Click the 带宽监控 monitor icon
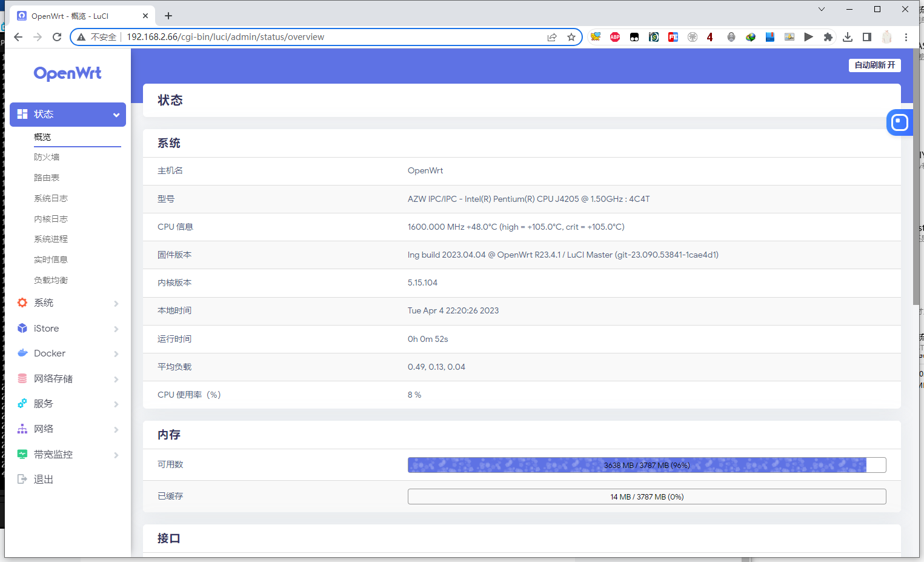This screenshot has height=562, width=924. (x=22, y=454)
